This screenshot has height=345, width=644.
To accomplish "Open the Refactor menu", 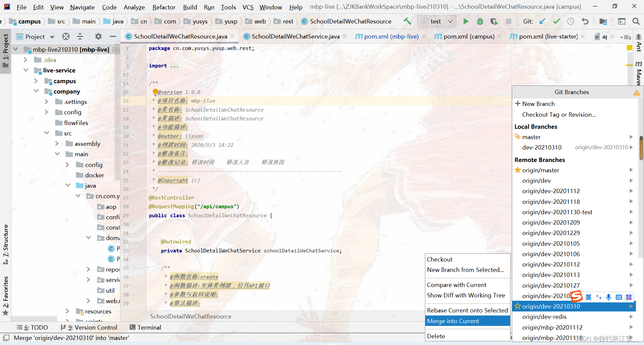I will pyautogui.click(x=164, y=7).
